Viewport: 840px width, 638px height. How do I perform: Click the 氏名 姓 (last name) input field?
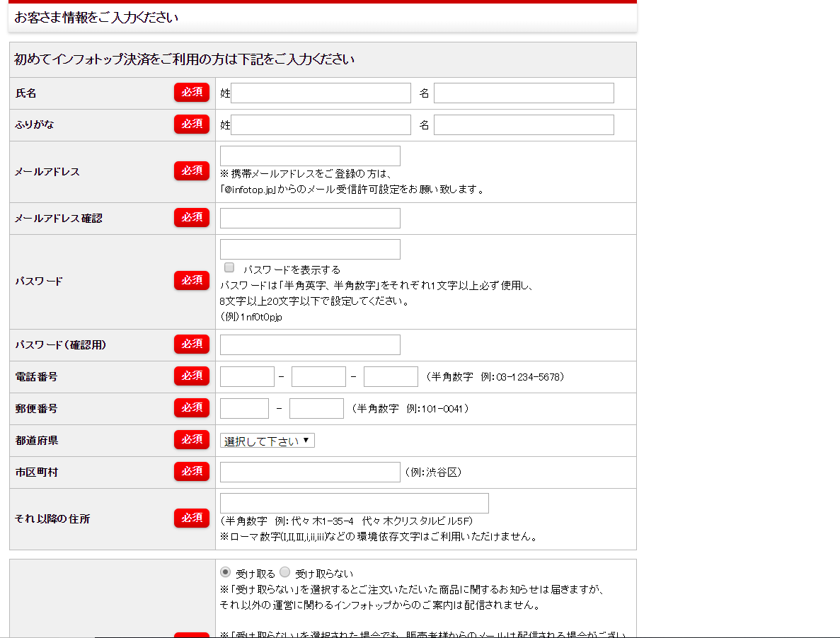pos(321,93)
